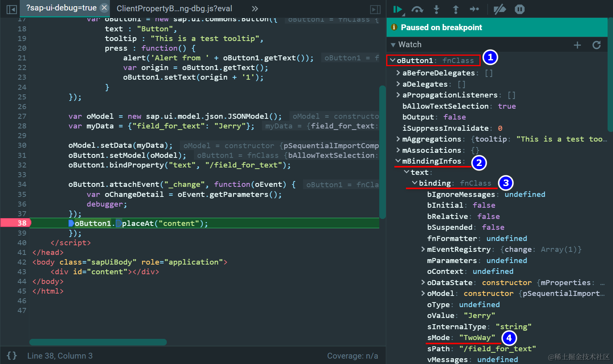The image size is (613, 364).
Task: Select the oContext undefined row
Action: [470, 272]
